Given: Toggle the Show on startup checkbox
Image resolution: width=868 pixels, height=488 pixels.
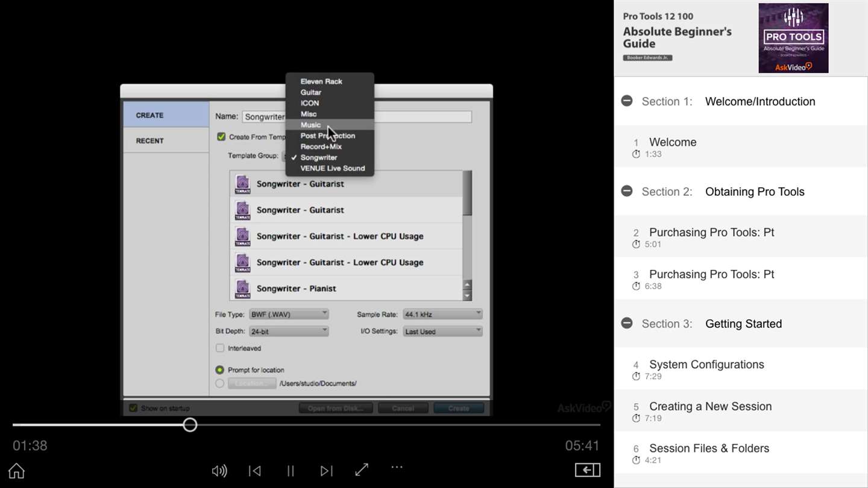Looking at the screenshot, I should (133, 408).
